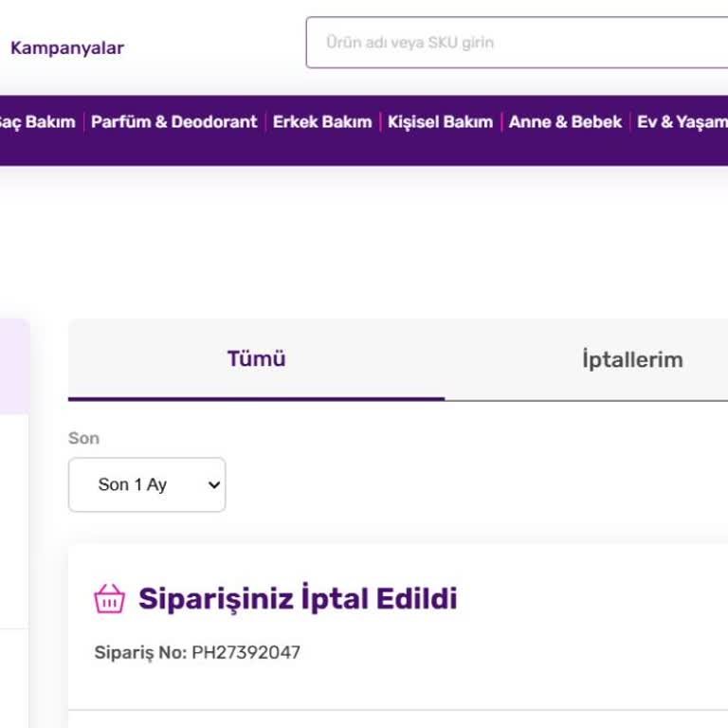Image resolution: width=728 pixels, height=728 pixels.
Task: Expand the Son 1 Ay dropdown
Action: coord(147,484)
